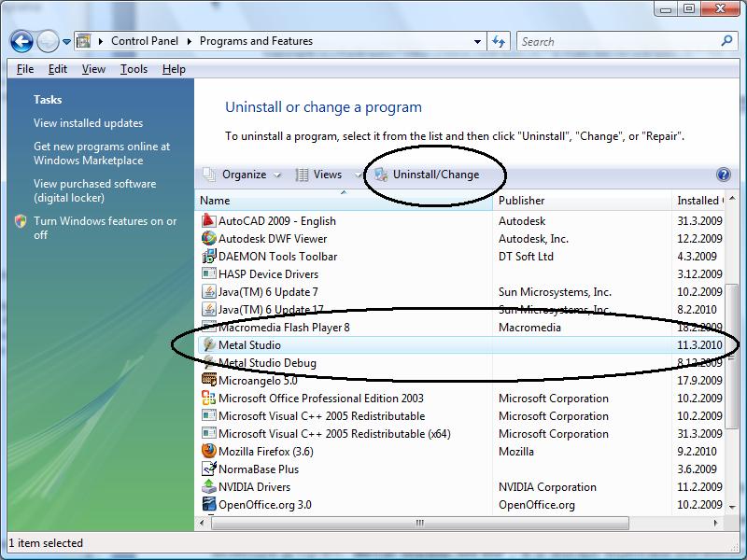Click the Windows features shield icon
Viewport: 747px width, 560px height.
pyautogui.click(x=21, y=221)
